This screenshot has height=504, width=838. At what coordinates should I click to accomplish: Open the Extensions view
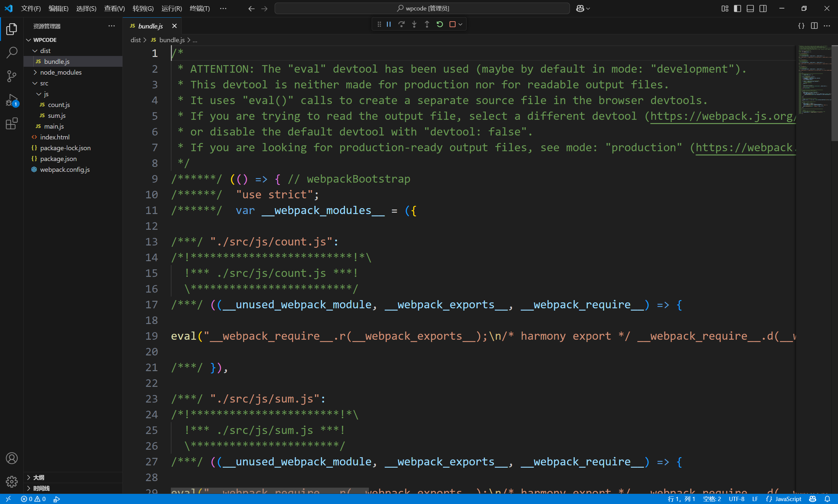pyautogui.click(x=12, y=124)
